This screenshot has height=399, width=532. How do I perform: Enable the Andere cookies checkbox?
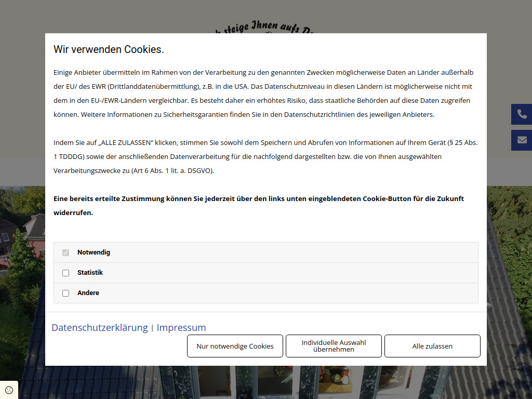click(65, 292)
